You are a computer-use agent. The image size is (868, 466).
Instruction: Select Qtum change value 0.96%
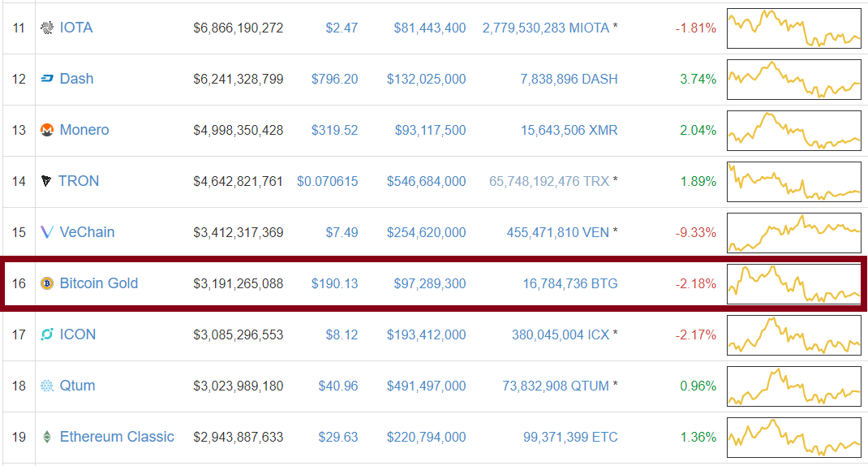pos(698,386)
